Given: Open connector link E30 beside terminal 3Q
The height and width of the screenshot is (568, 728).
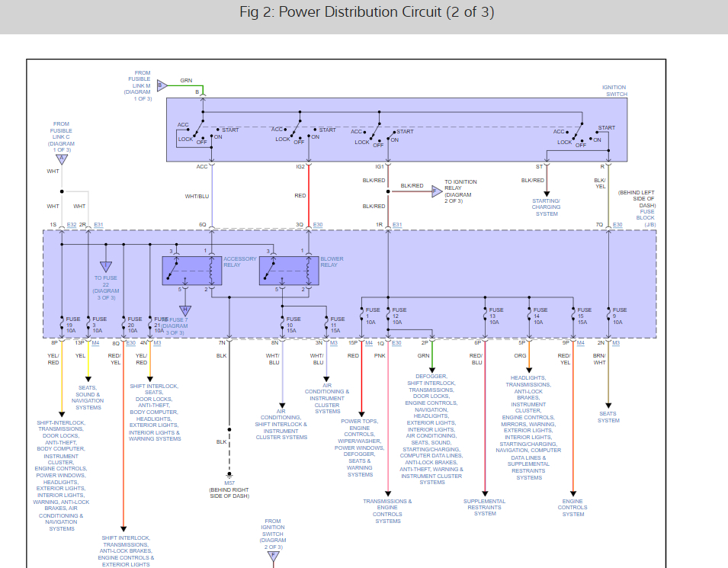Looking at the screenshot, I should (318, 225).
